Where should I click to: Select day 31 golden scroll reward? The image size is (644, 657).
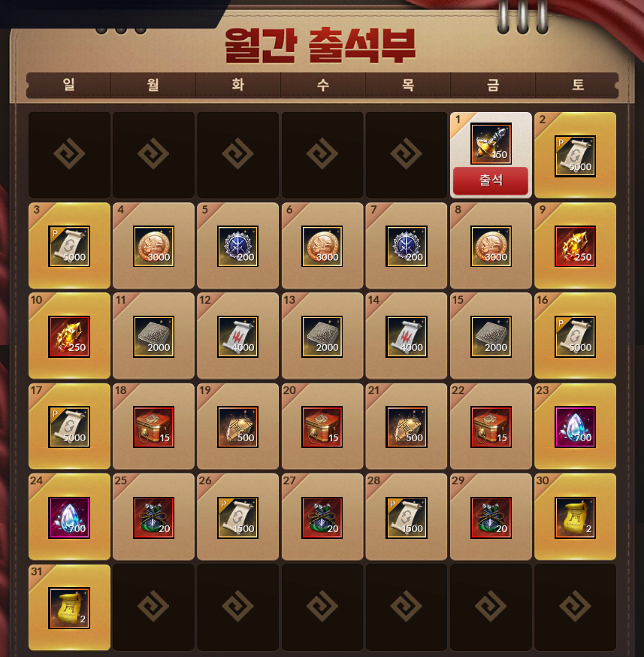69,607
